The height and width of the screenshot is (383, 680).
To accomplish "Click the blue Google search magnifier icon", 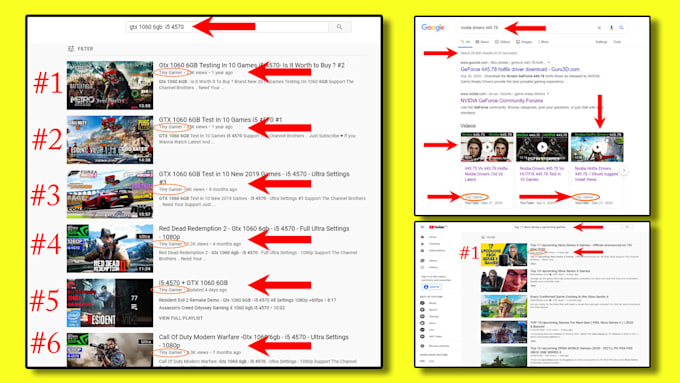I will (621, 28).
